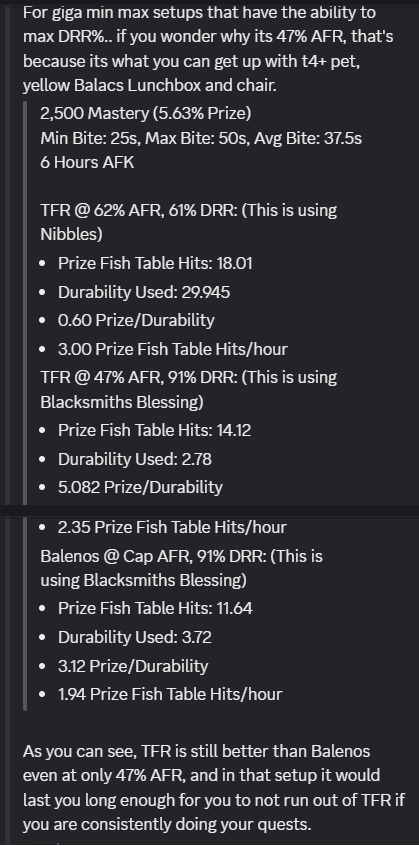The width and height of the screenshot is (419, 846).
Task: Click '3.12 Prize/Durability' bullet
Action: 133,666
